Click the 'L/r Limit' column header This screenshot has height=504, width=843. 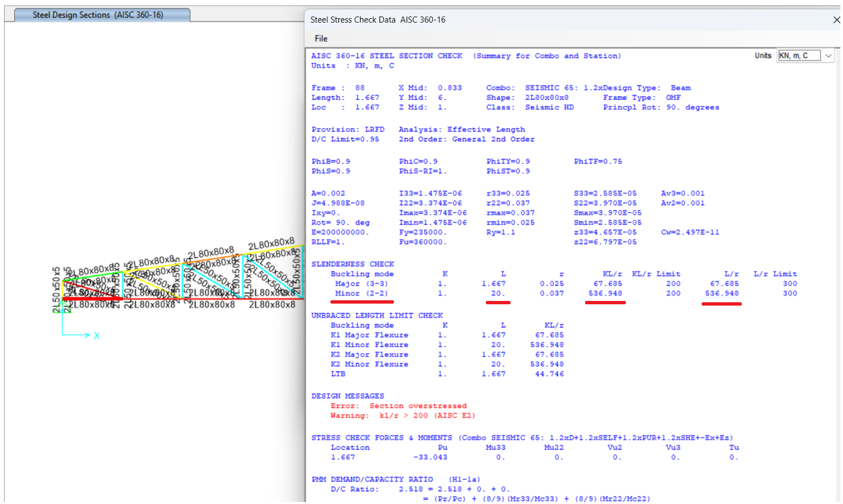775,274
